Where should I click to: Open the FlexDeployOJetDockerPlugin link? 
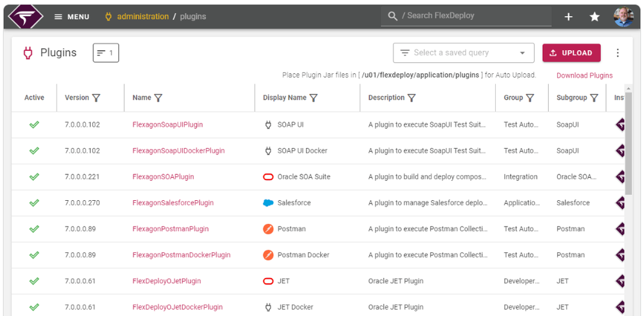178,307
